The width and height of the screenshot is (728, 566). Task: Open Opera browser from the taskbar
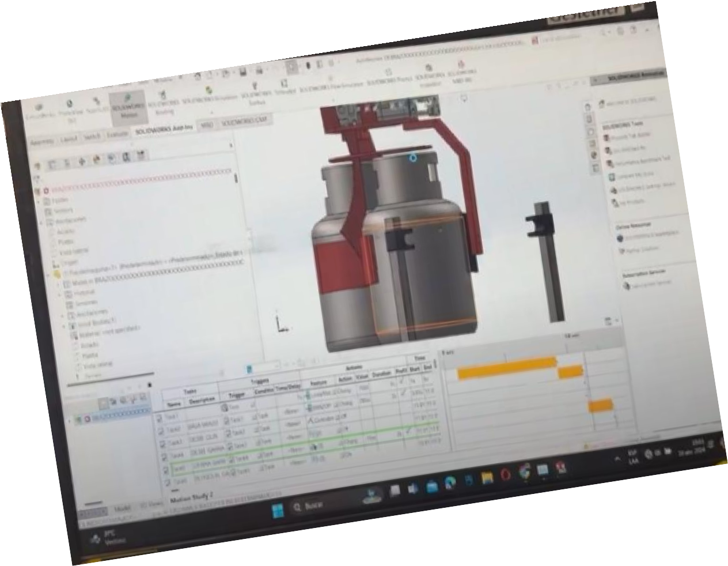tap(507, 476)
